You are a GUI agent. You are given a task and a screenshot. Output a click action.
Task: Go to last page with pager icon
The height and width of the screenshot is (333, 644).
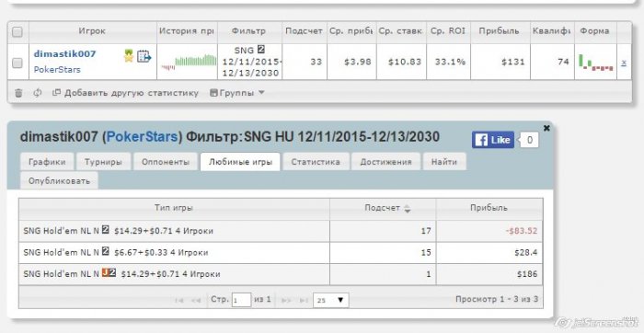pyautogui.click(x=303, y=300)
